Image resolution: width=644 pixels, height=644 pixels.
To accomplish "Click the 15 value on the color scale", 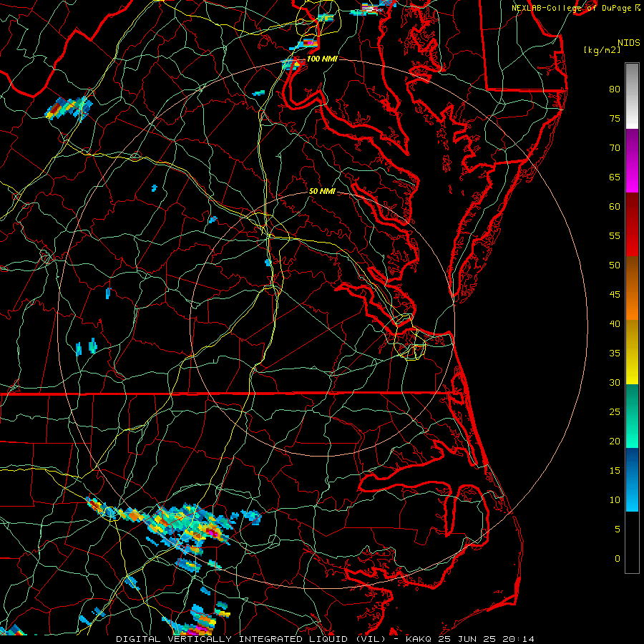I will [615, 470].
